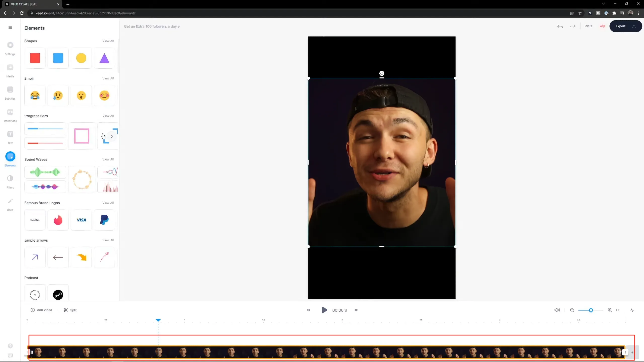
Task: Insert the laughing tears emoji
Action: 35,96
